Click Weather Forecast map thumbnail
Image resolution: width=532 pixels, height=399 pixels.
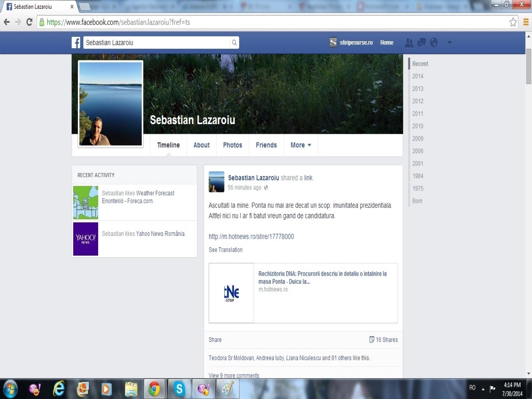(x=85, y=202)
